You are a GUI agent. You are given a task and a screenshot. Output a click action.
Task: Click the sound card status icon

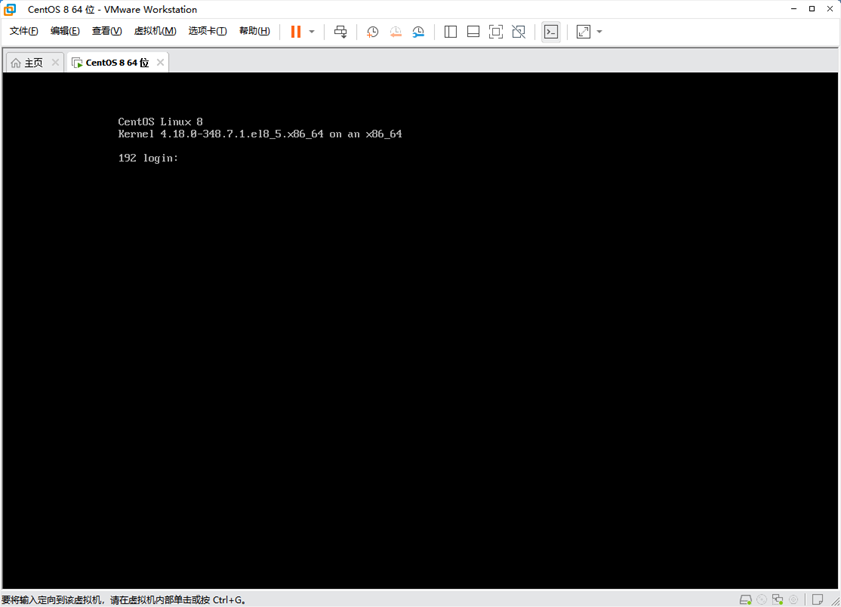point(794,599)
